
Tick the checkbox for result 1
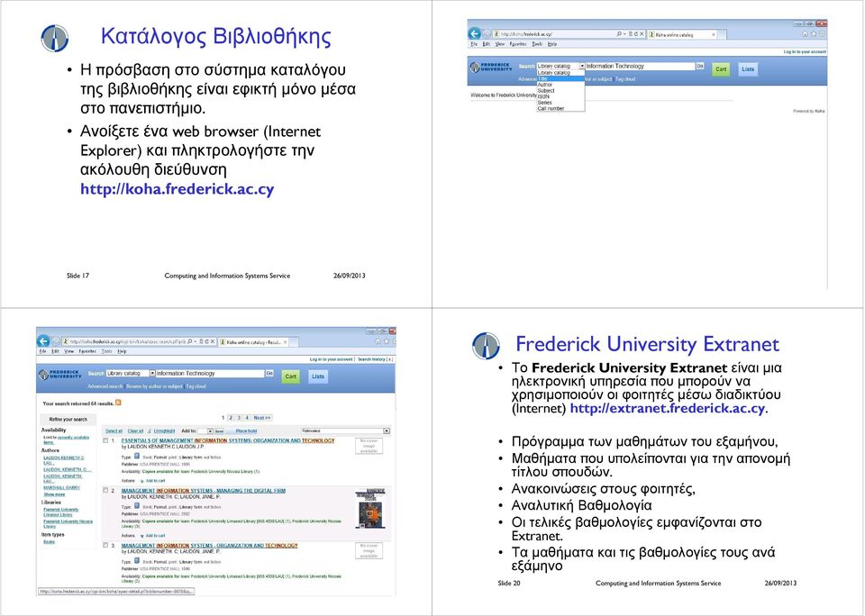(x=106, y=440)
